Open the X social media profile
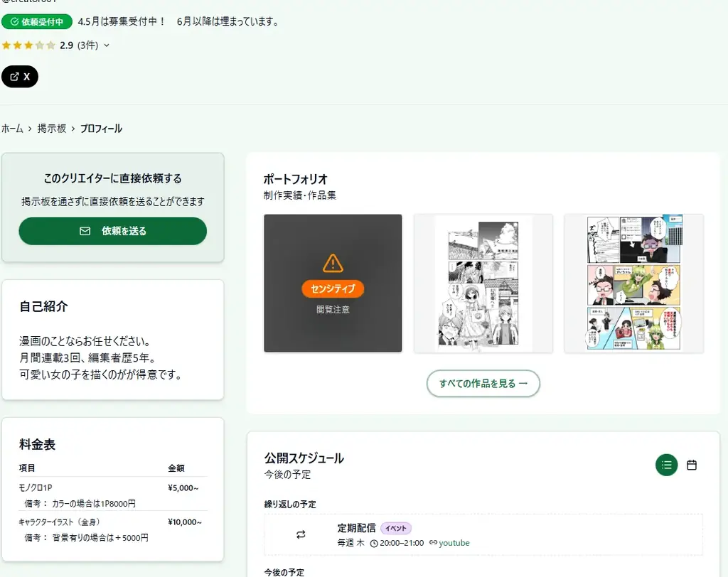This screenshot has width=728, height=577. [x=20, y=76]
